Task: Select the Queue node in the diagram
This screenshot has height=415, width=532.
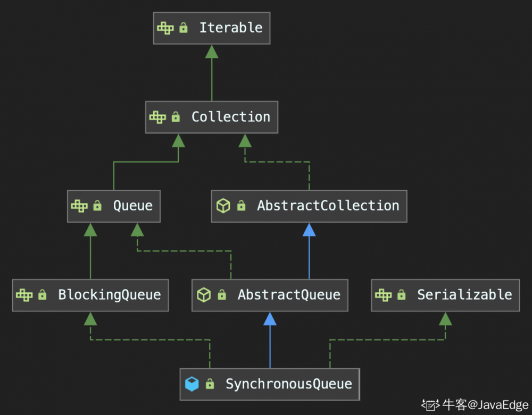Action: coord(132,206)
